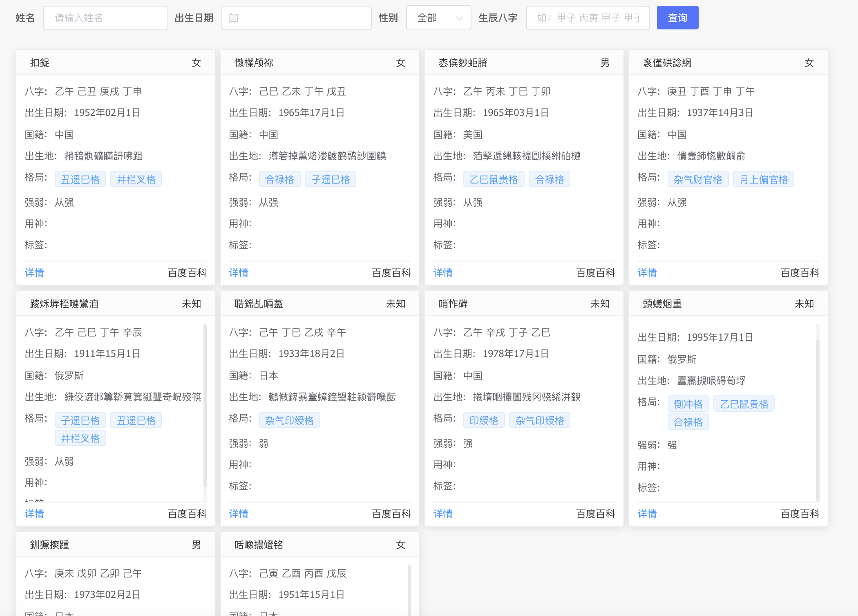Focus the 生辰八字 input field
Screen dimensions: 858x616
pyautogui.click(x=588, y=18)
